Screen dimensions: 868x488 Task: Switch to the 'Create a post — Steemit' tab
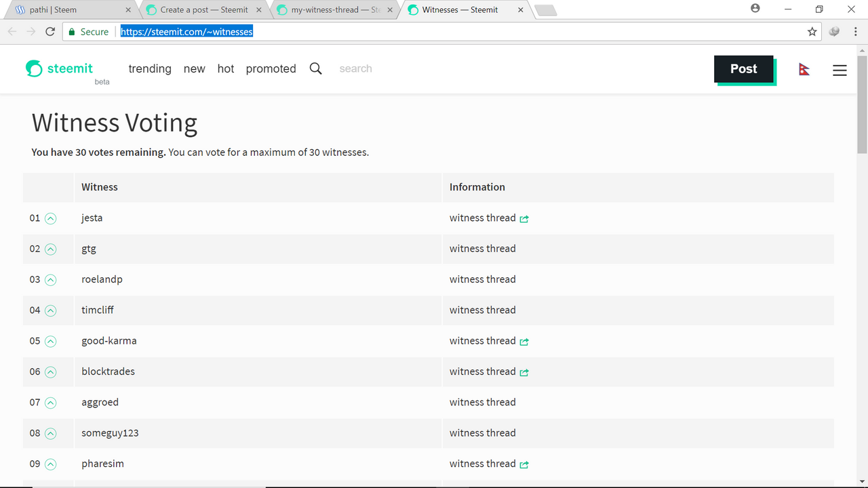pos(204,10)
